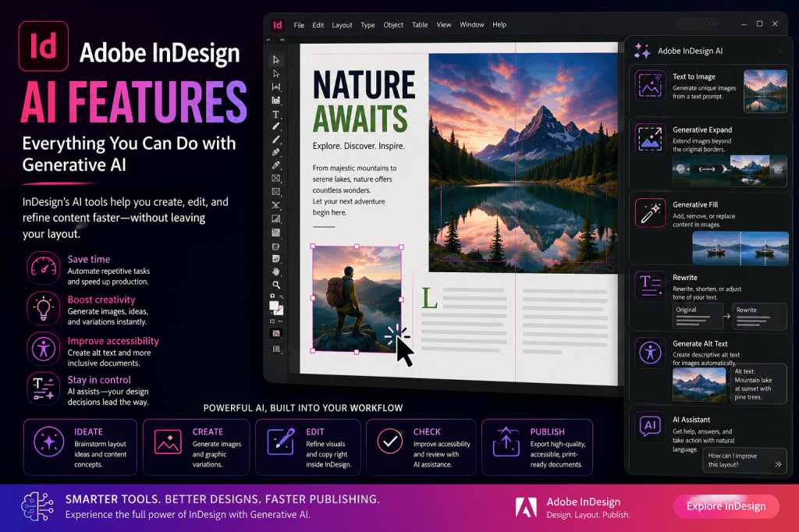
Task: Open the File menu
Action: click(299, 25)
